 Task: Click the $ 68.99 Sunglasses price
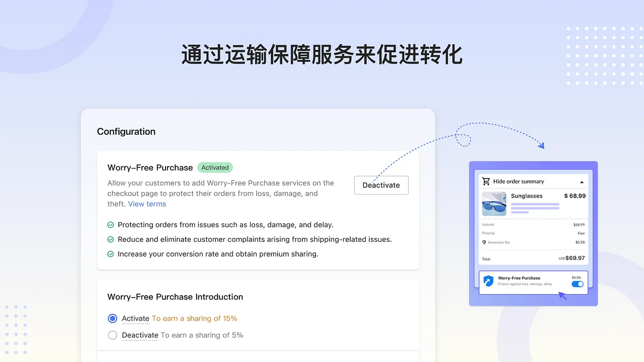[575, 196]
